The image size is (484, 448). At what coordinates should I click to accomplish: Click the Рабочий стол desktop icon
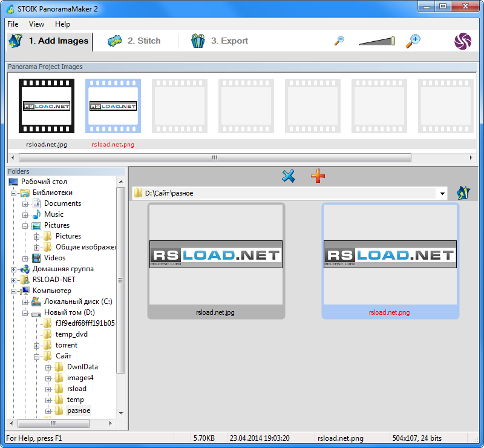point(13,182)
